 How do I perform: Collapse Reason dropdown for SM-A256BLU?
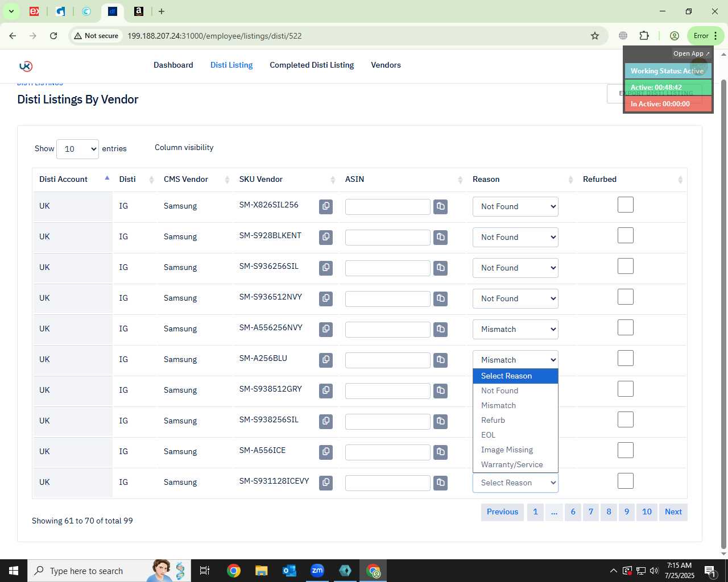[515, 360]
